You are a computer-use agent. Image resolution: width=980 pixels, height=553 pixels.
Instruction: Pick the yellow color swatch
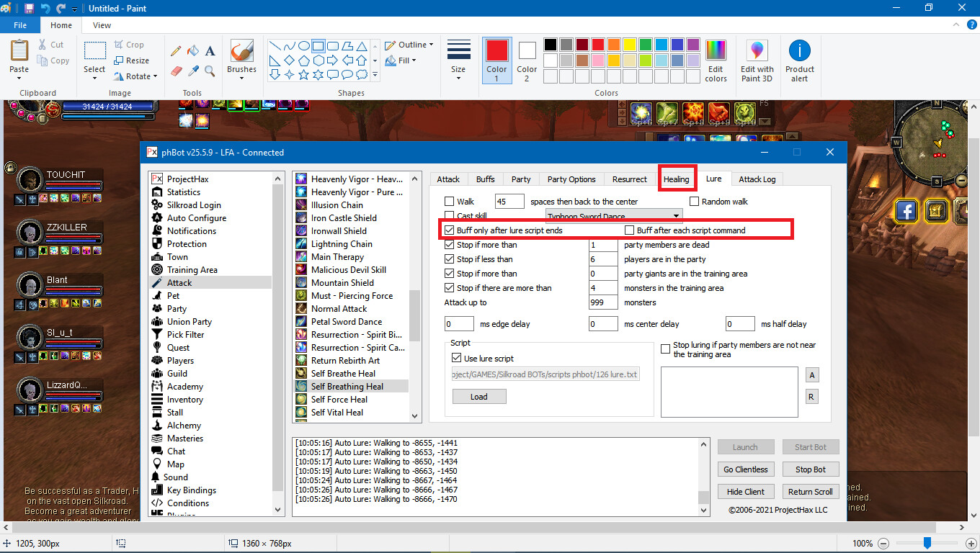coord(629,45)
